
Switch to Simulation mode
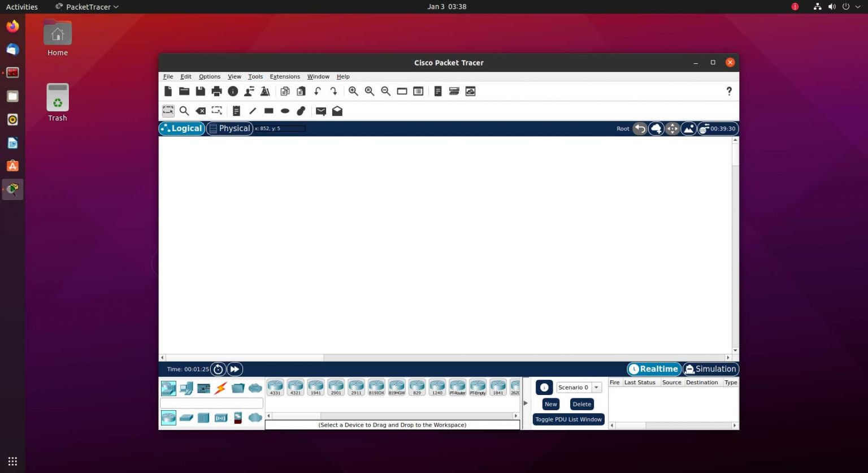(x=710, y=368)
